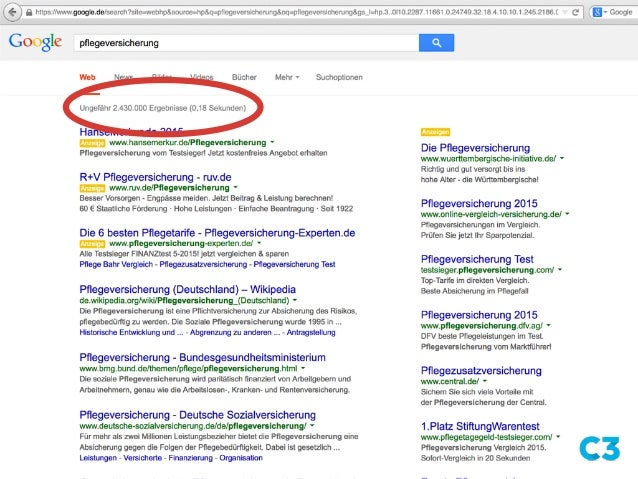
Task: Expand arrow next to pflegeversicherung-experten.de URL
Action: 259,243
